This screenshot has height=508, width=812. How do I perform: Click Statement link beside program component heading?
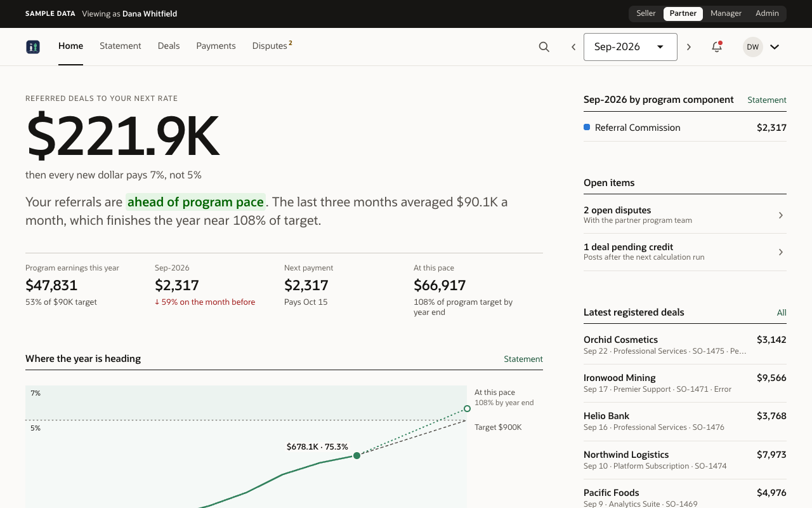[x=767, y=100]
